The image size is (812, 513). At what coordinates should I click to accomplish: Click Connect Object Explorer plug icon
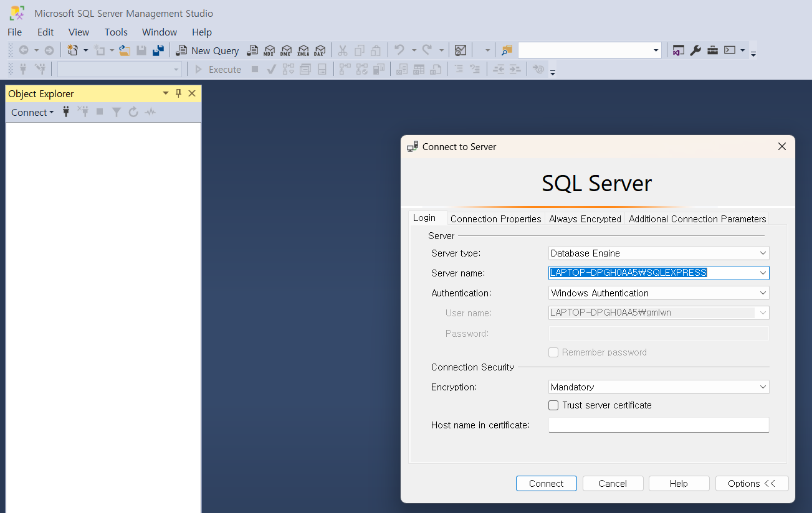click(66, 112)
